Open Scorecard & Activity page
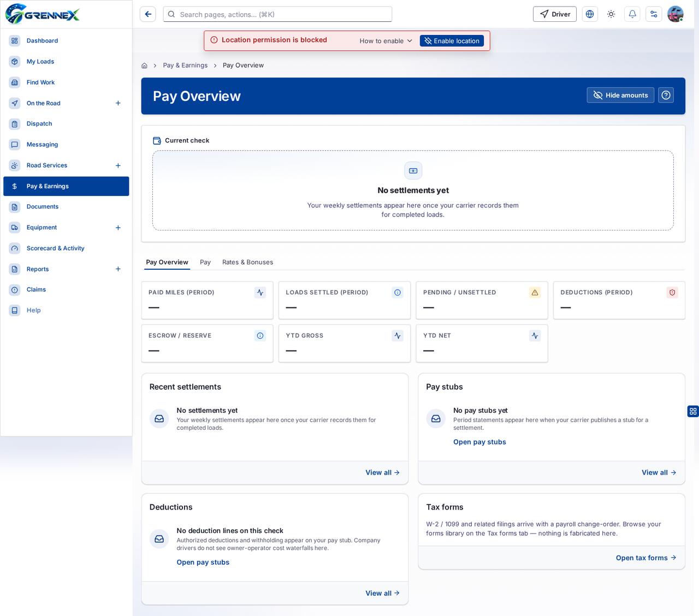 coord(66,248)
